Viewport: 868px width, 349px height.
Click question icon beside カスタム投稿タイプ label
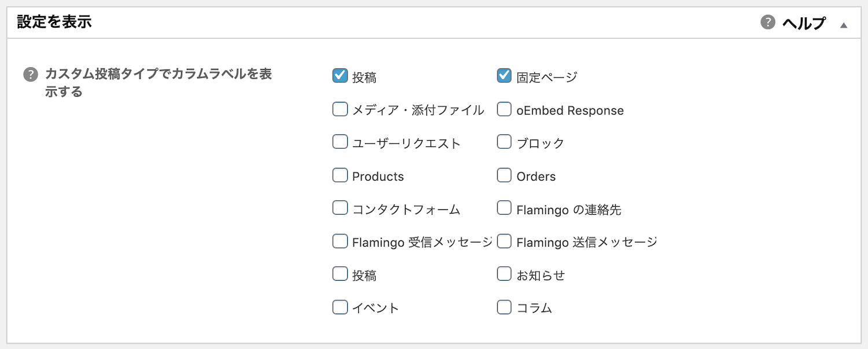click(x=30, y=75)
